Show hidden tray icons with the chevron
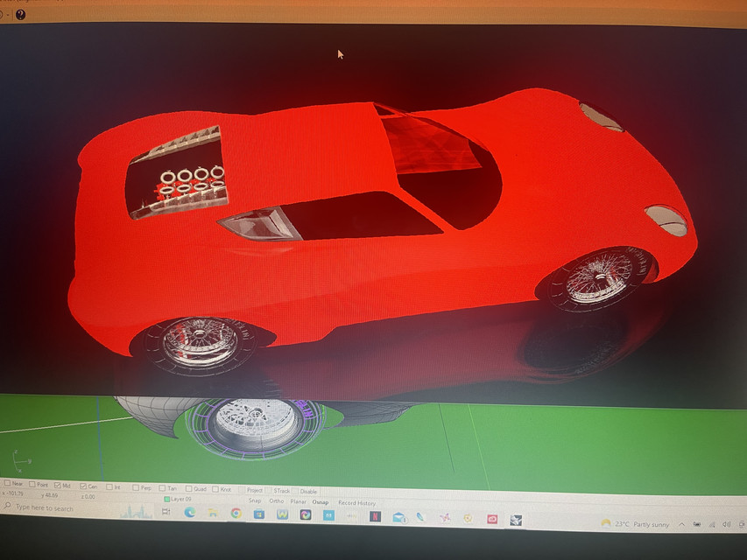The width and height of the screenshot is (747, 560). pos(680,524)
